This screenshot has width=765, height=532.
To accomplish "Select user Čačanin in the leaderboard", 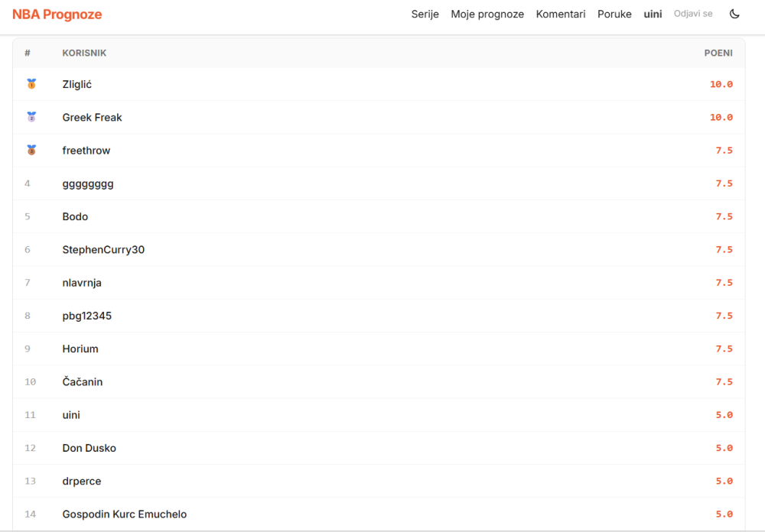I will 83,382.
